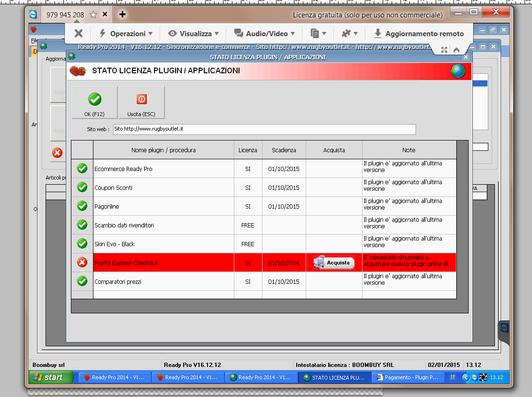Click the Boombuy srl status bar entry
The width and height of the screenshot is (532, 397).
pyautogui.click(x=48, y=365)
